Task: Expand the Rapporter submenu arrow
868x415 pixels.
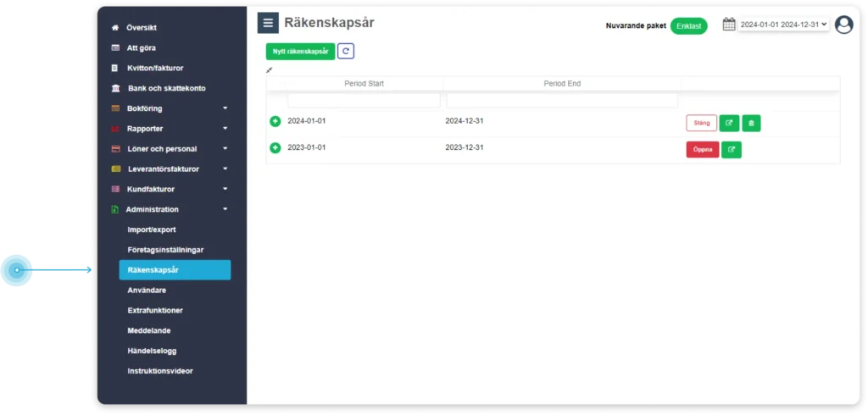Action: tap(225, 129)
